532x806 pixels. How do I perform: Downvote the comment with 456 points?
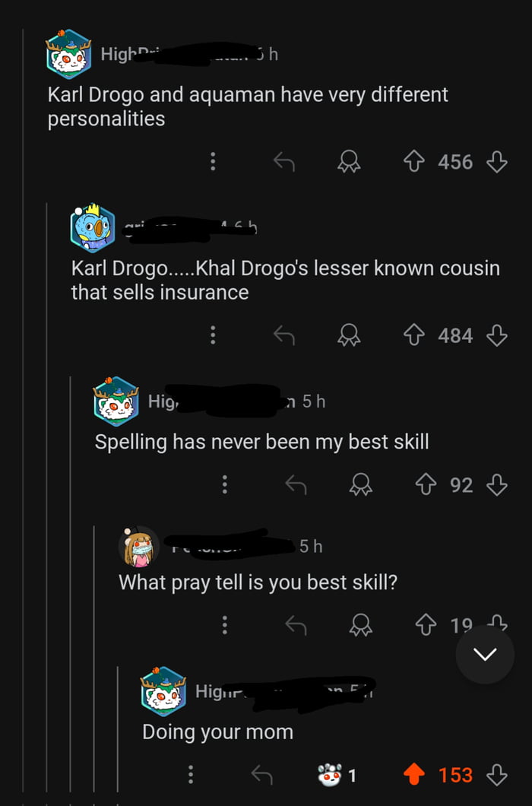[x=496, y=162]
